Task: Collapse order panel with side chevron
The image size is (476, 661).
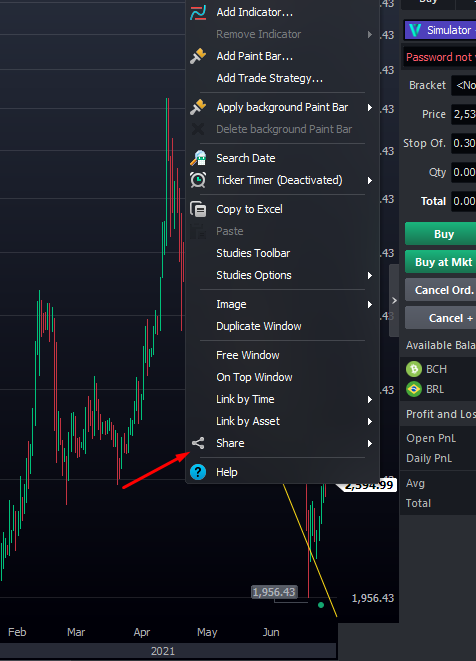Action: (394, 301)
